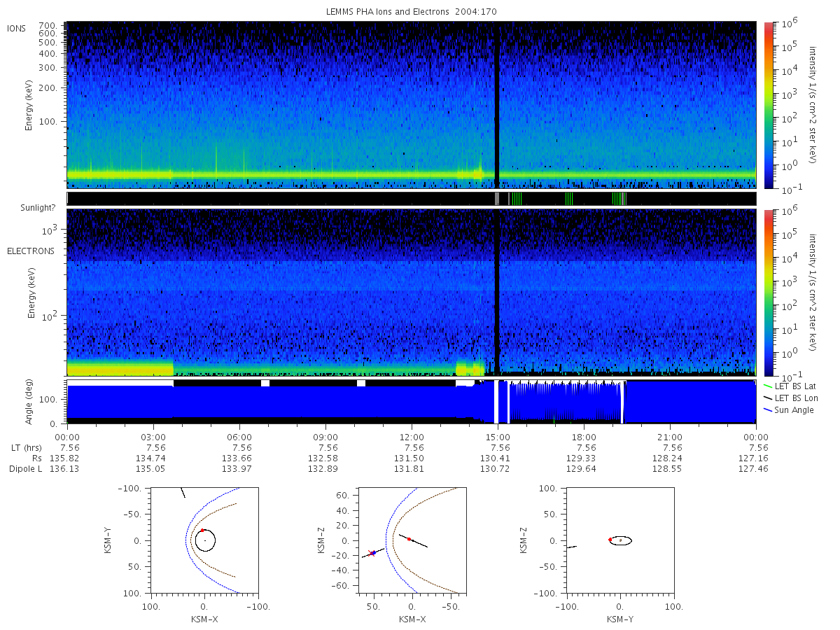This screenshot has width=840, height=630.
Task: Click the black data gap in ion spectrogram
Action: [497, 105]
